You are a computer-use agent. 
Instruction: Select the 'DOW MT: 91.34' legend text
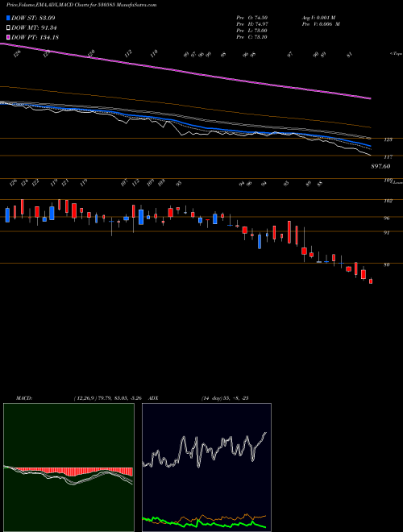click(x=34, y=28)
